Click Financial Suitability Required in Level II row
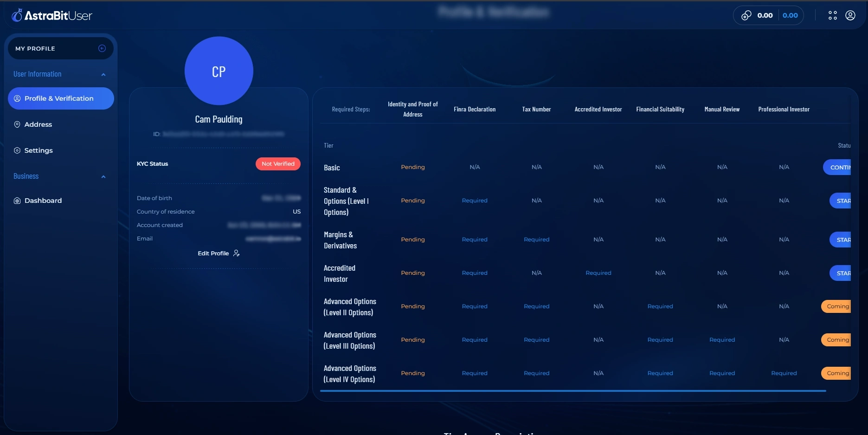 (660, 306)
